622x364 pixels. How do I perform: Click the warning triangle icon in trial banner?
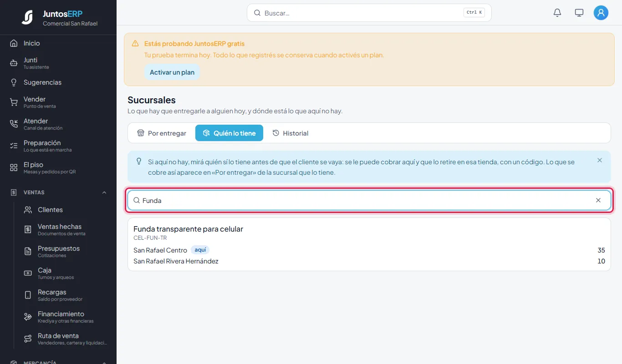[x=135, y=44]
